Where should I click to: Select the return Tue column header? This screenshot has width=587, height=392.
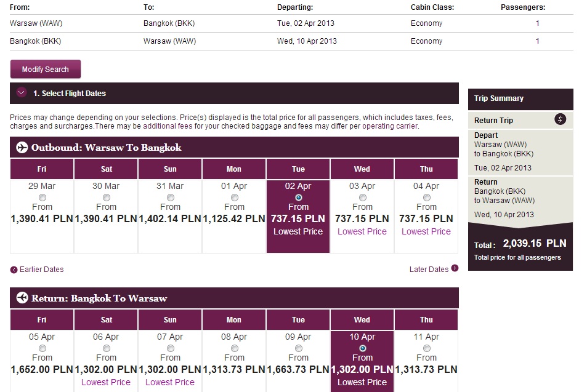click(x=298, y=320)
